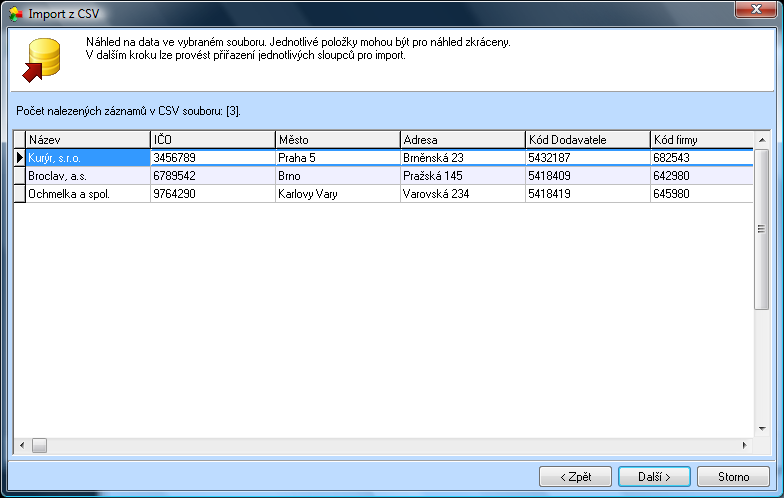The height and width of the screenshot is (498, 784).
Task: Cancel import with Storno button
Action: point(733,476)
